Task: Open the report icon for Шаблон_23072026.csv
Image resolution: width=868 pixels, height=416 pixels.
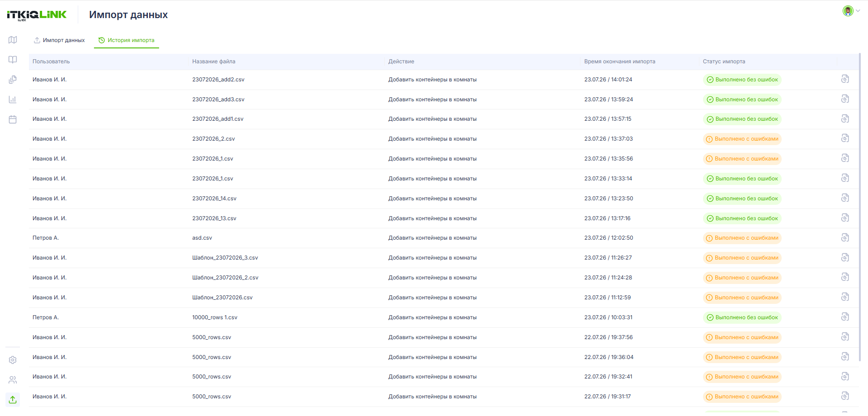Action: [x=845, y=297]
